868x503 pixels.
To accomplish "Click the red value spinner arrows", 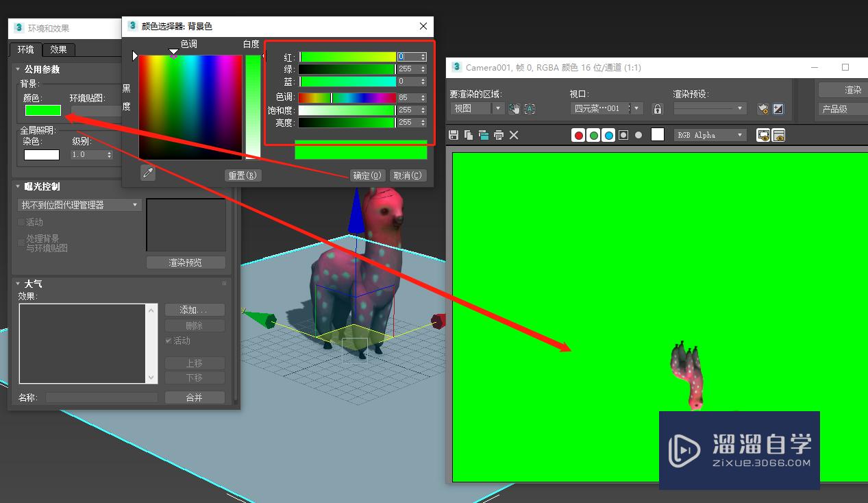I will [x=423, y=57].
